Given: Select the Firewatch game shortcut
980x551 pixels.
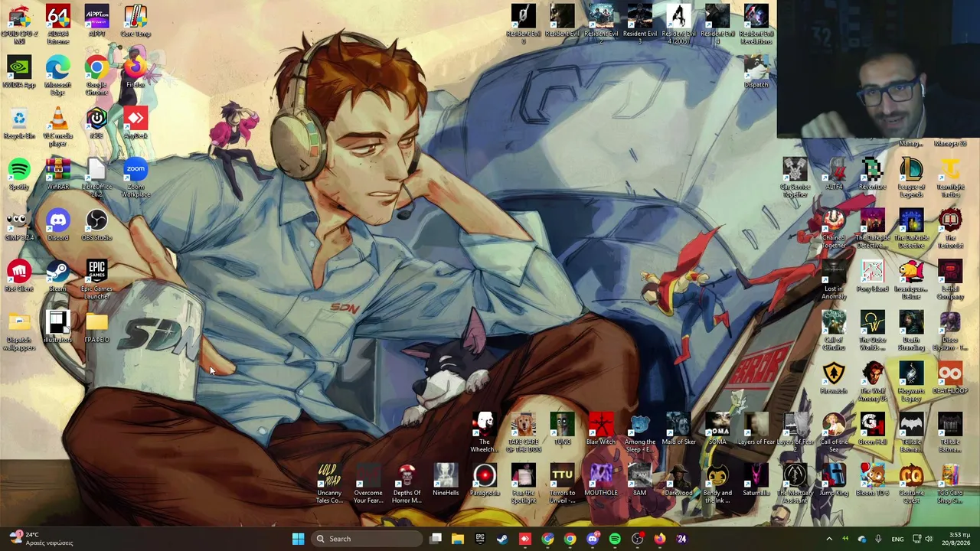Looking at the screenshot, I should 834,379.
